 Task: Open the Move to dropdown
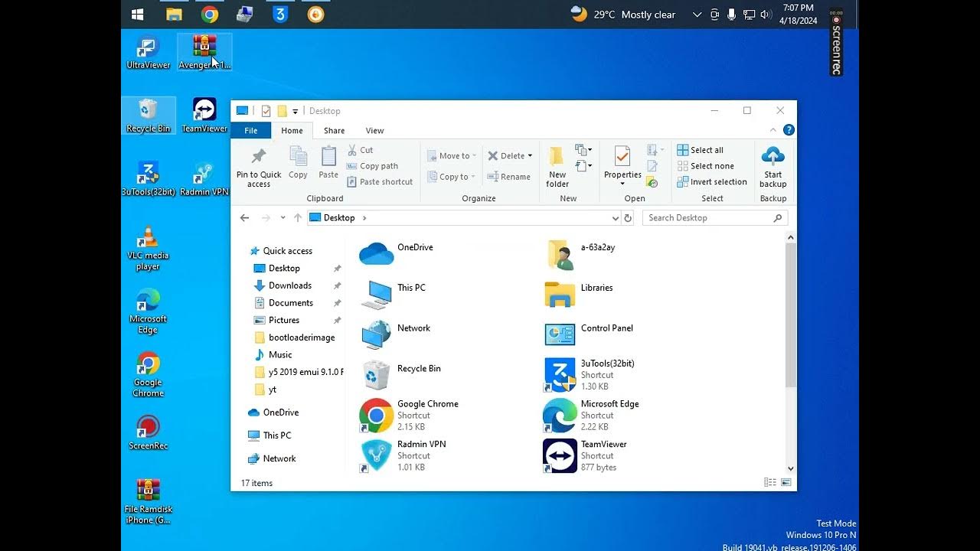coord(452,155)
